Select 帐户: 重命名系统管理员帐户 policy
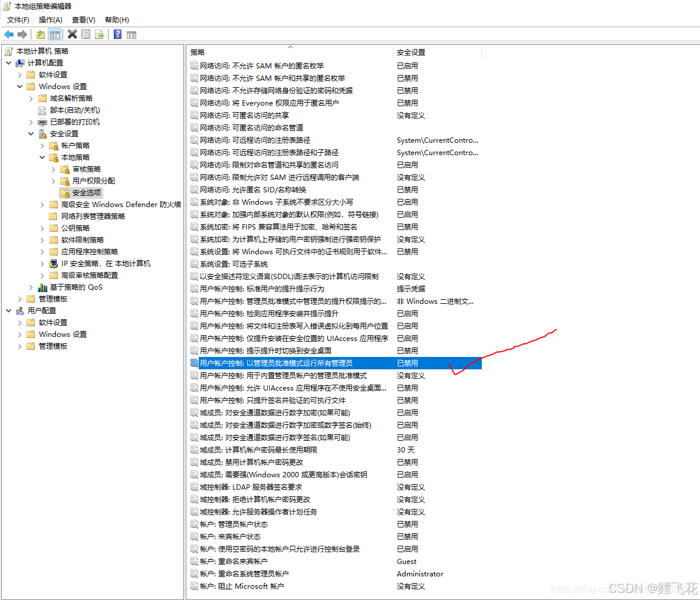This screenshot has height=600, width=700. (x=244, y=573)
